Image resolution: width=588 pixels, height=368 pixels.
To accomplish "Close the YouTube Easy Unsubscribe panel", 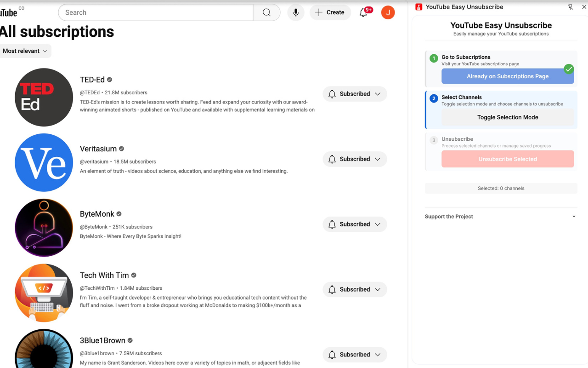I will click(x=584, y=7).
